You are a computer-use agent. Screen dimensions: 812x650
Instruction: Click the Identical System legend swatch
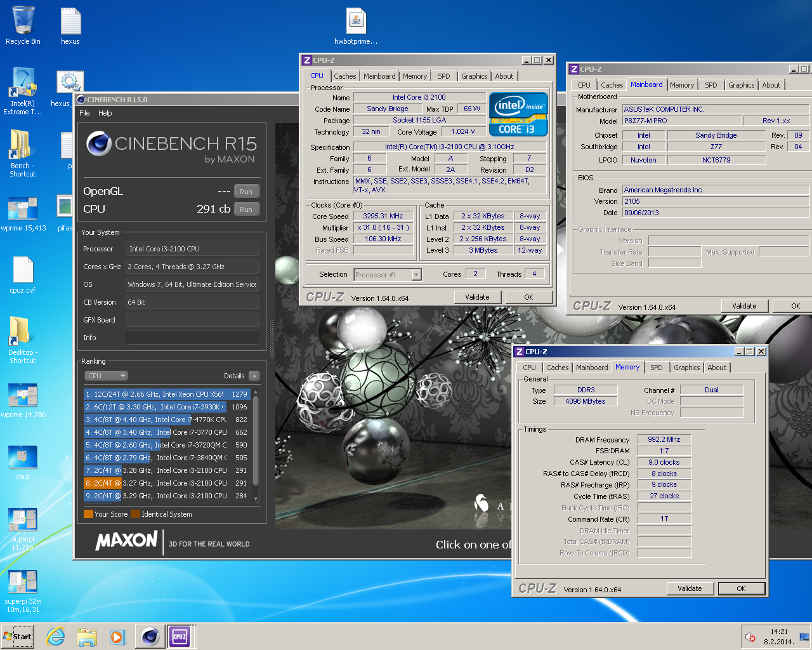pyautogui.click(x=135, y=514)
